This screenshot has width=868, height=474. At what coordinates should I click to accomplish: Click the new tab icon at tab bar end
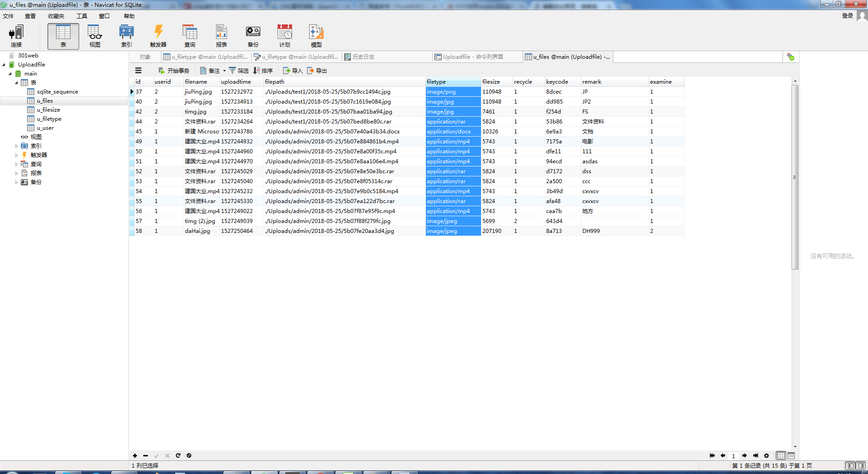[x=791, y=57]
